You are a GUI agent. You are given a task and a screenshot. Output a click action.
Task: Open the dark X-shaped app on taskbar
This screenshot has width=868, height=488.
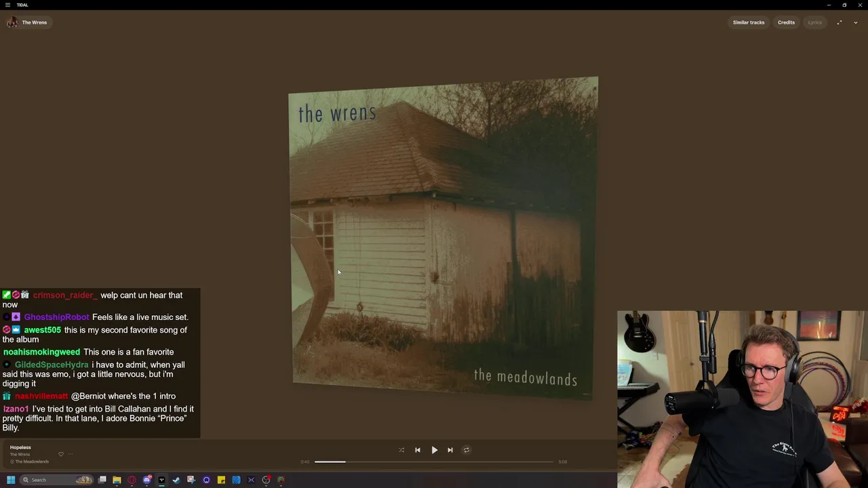[251, 480]
